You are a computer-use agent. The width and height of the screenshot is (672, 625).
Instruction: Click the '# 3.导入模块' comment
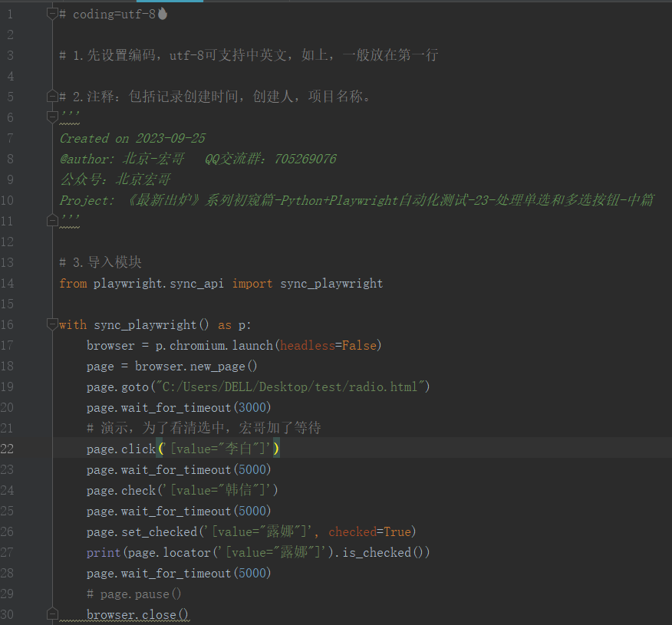point(100,262)
